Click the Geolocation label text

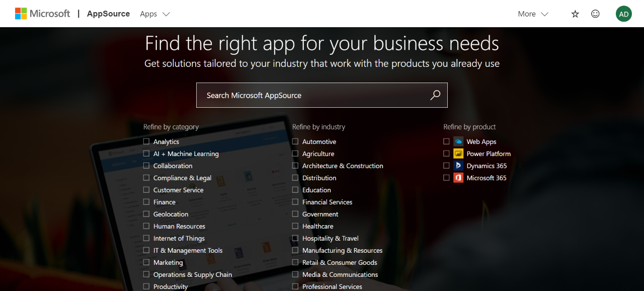point(171,214)
